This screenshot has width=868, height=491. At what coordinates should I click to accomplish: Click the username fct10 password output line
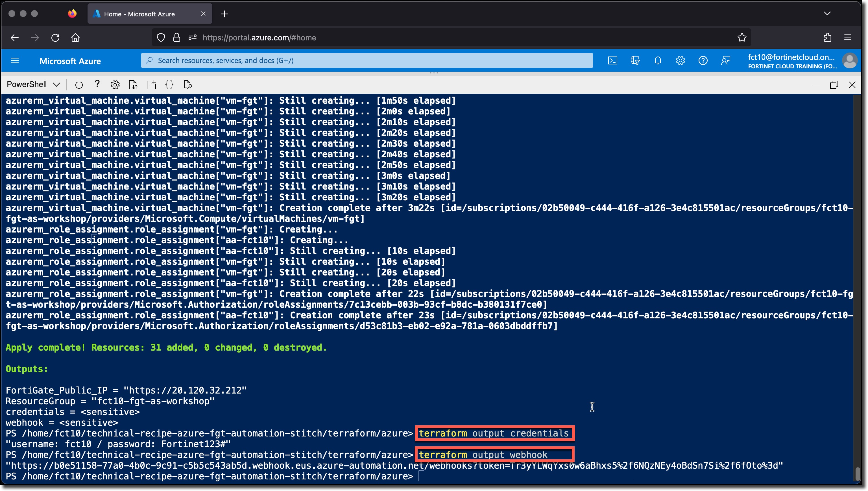coord(118,444)
